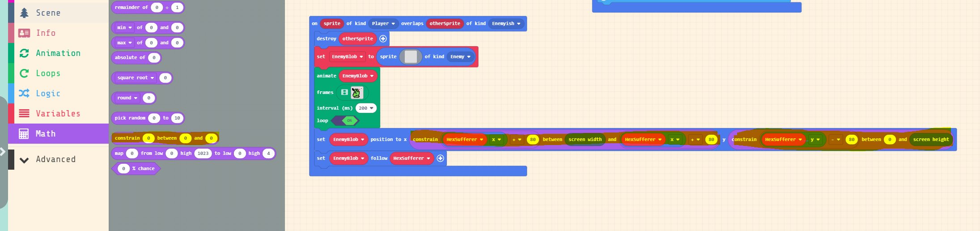The height and width of the screenshot is (231, 980).
Task: Open the Animation category
Action: (58, 53)
